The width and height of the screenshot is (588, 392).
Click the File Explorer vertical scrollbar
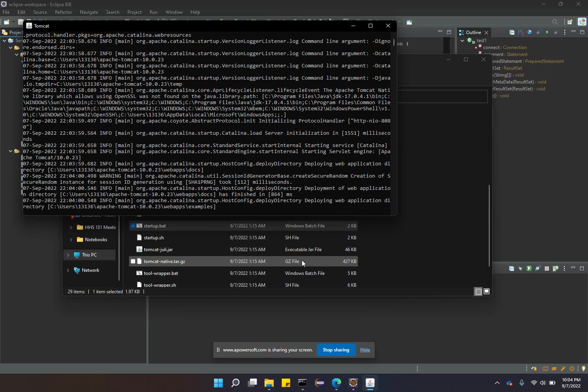point(489,226)
